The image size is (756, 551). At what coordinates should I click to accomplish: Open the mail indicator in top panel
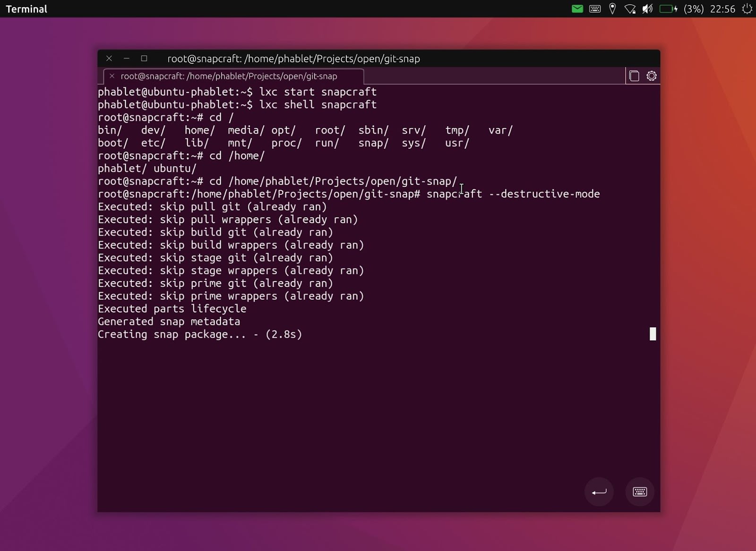[x=577, y=9]
